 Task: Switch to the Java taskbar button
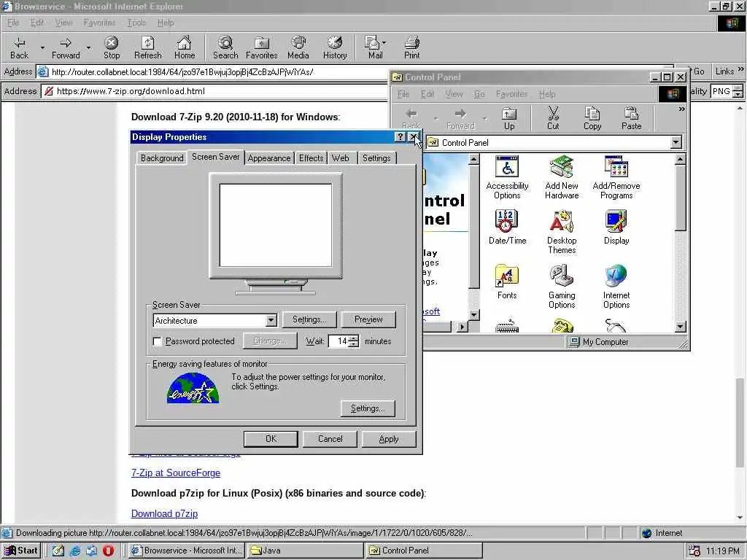[x=305, y=551]
